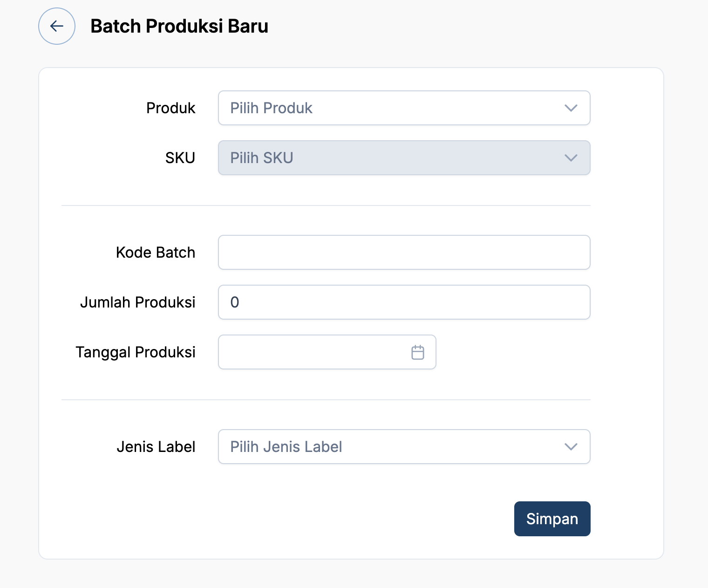
Task: Click the chevron in the Produk dropdown
Action: (571, 108)
